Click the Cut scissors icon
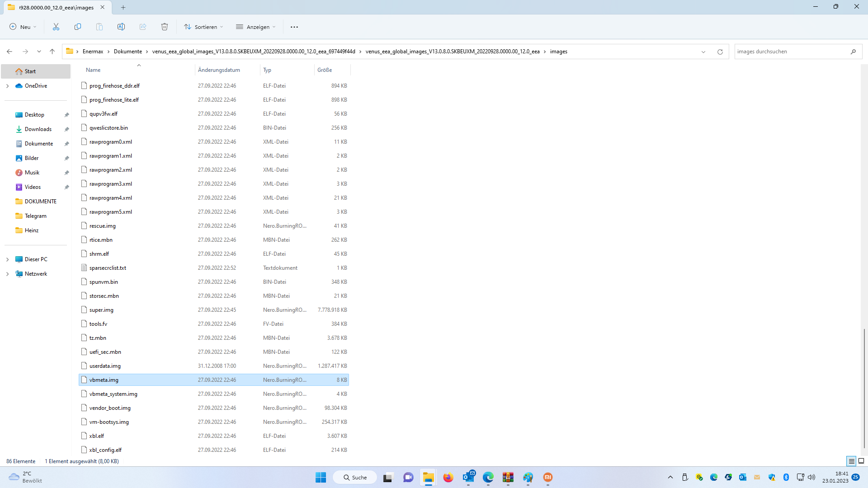This screenshot has height=488, width=868. click(56, 27)
